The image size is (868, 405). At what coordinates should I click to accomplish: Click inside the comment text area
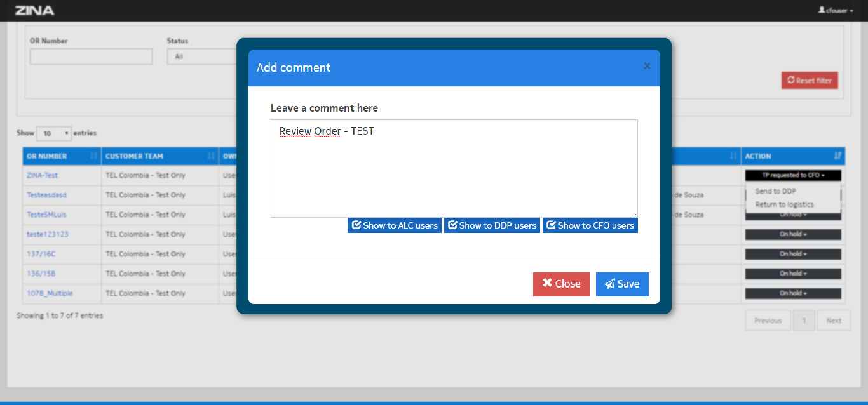tap(454, 171)
